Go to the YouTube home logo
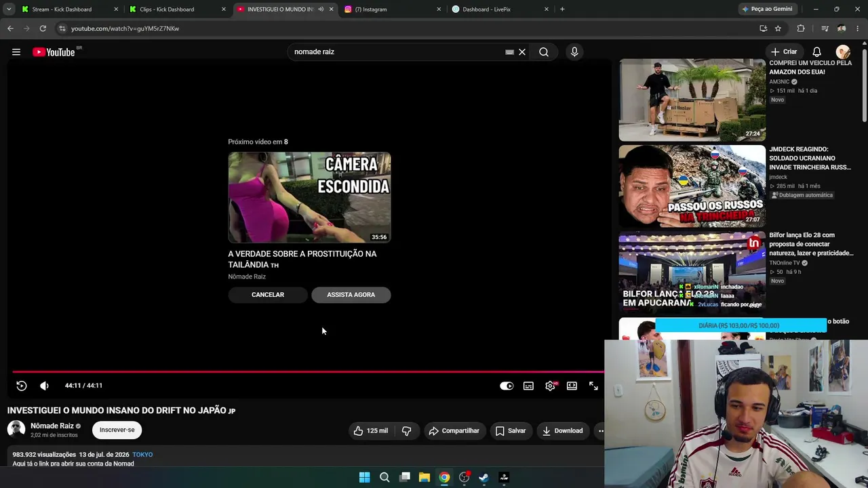Image resolution: width=868 pixels, height=488 pixels. [54, 52]
